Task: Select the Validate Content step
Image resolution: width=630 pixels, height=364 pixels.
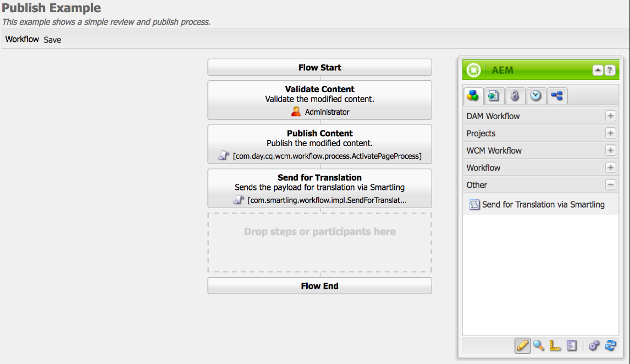Action: pos(319,100)
